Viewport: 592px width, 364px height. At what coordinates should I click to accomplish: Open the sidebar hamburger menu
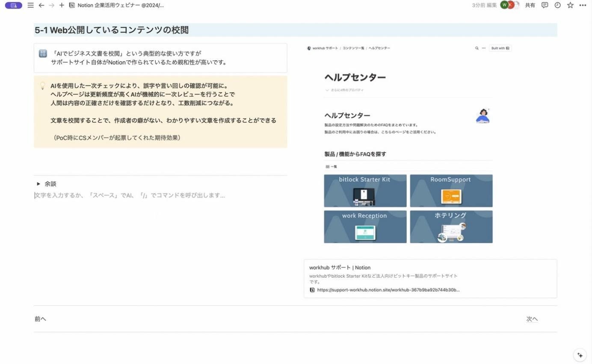(30, 5)
